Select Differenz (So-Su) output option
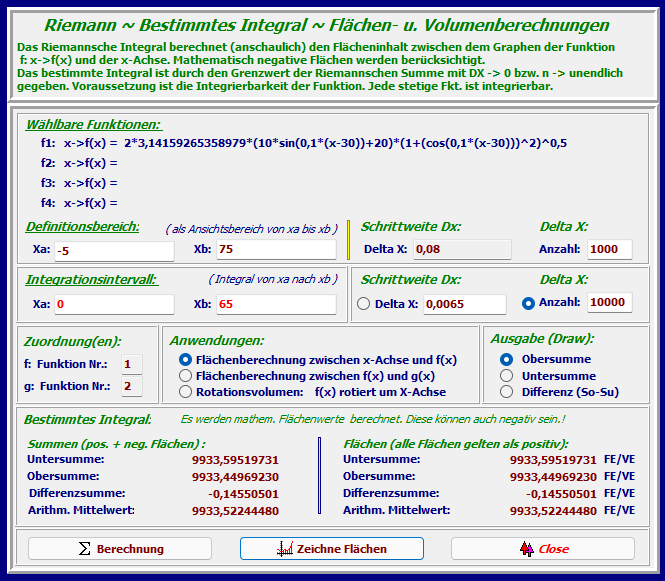This screenshot has width=665, height=581. coord(506,392)
